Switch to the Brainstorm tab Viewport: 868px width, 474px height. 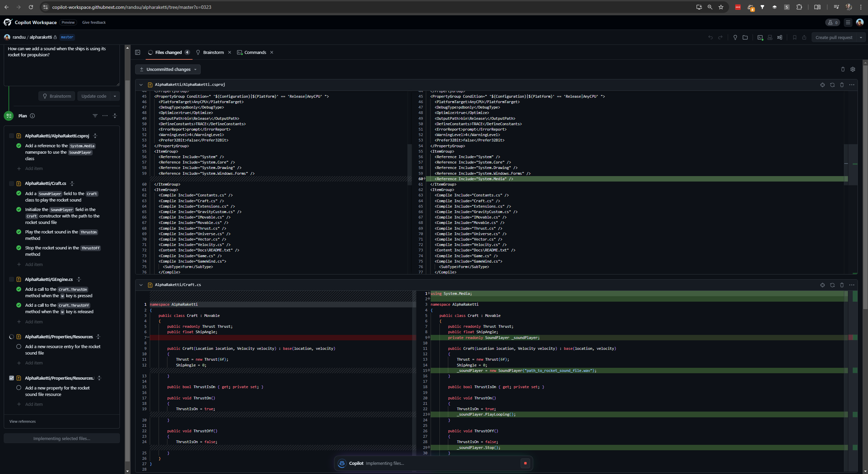pyautogui.click(x=213, y=52)
